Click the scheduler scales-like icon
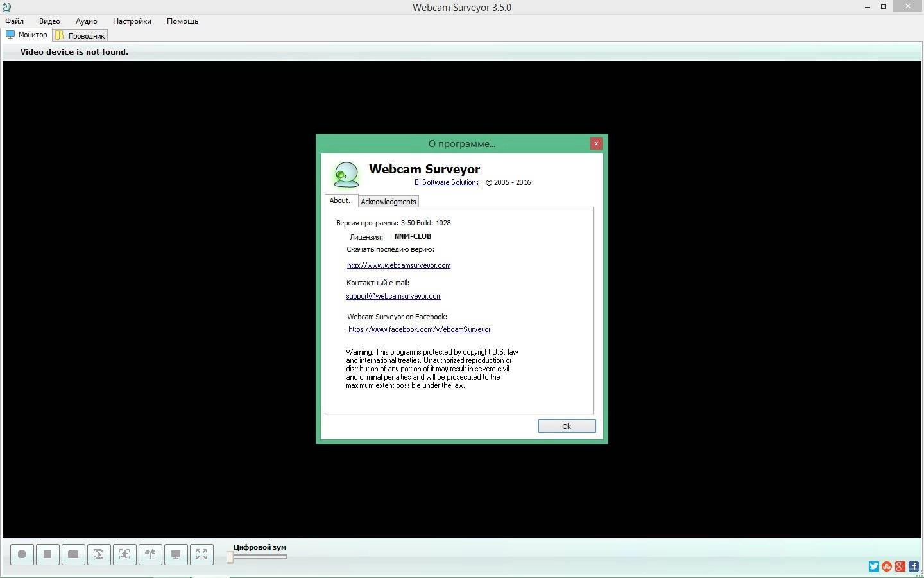Image resolution: width=924 pixels, height=578 pixels. pos(150,554)
